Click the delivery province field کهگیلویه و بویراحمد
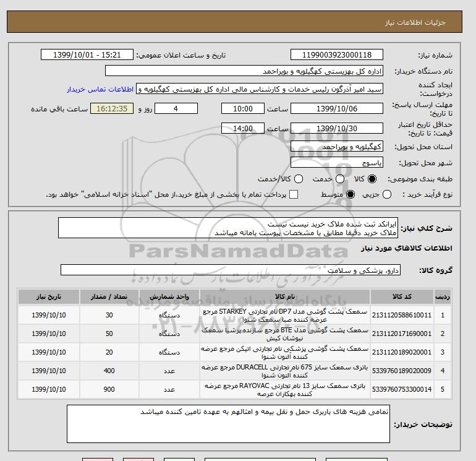This screenshot has width=476, height=461. coord(337,147)
